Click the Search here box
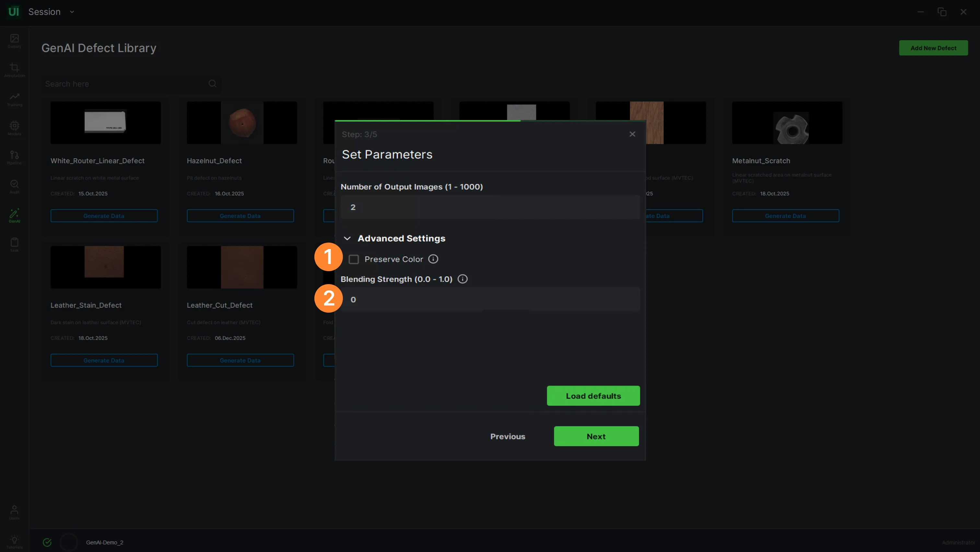The height and width of the screenshot is (552, 980). coord(131,84)
